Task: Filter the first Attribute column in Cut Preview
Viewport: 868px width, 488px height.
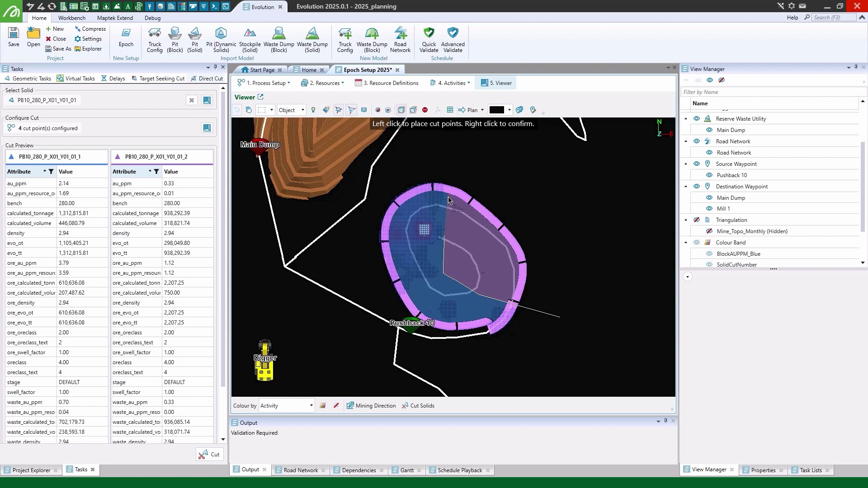Action: pos(51,172)
